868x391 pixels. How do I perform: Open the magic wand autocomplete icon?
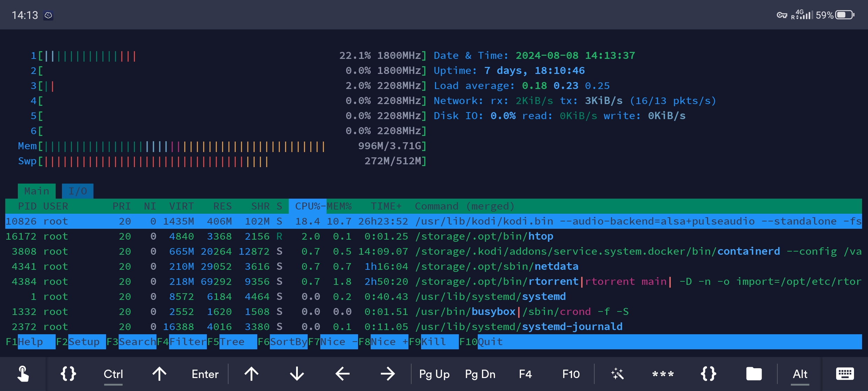pos(617,374)
